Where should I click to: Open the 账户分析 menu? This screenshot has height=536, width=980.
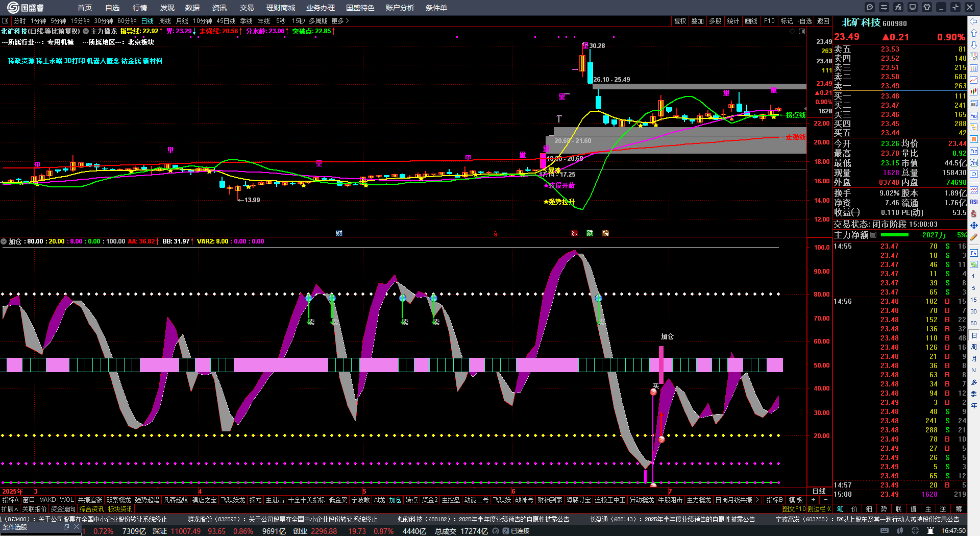[x=400, y=8]
